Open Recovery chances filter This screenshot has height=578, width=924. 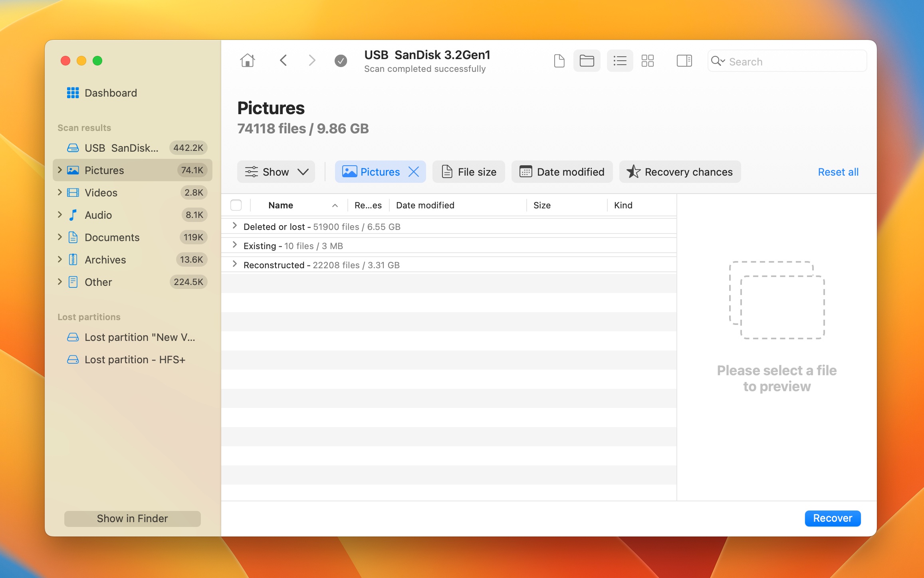pos(680,172)
